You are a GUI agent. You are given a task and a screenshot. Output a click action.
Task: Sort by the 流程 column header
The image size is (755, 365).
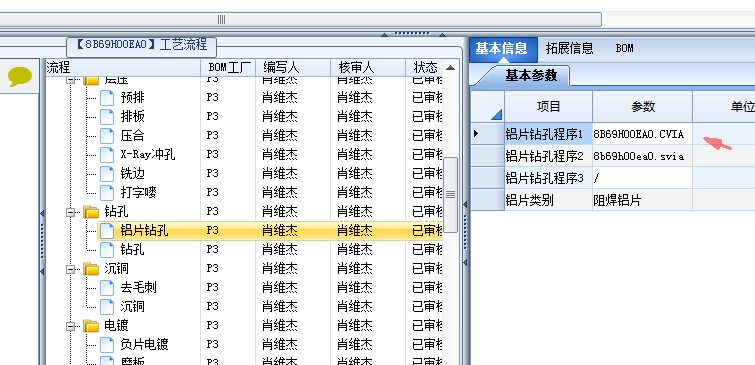point(123,67)
